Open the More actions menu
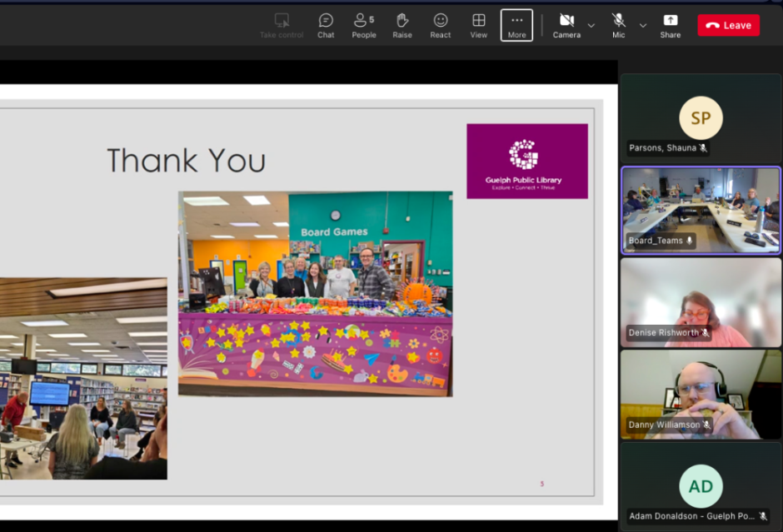Viewport: 783px width, 532px height. [x=516, y=25]
